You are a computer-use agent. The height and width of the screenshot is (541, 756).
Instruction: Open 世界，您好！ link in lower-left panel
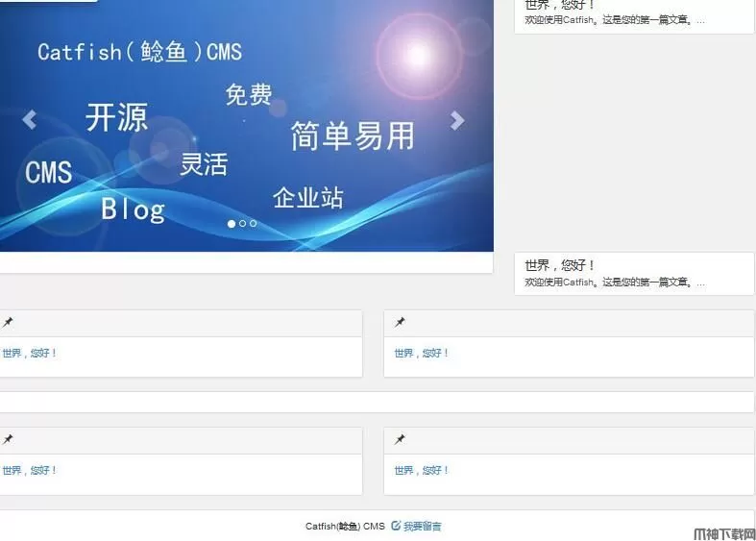pyautogui.click(x=29, y=470)
